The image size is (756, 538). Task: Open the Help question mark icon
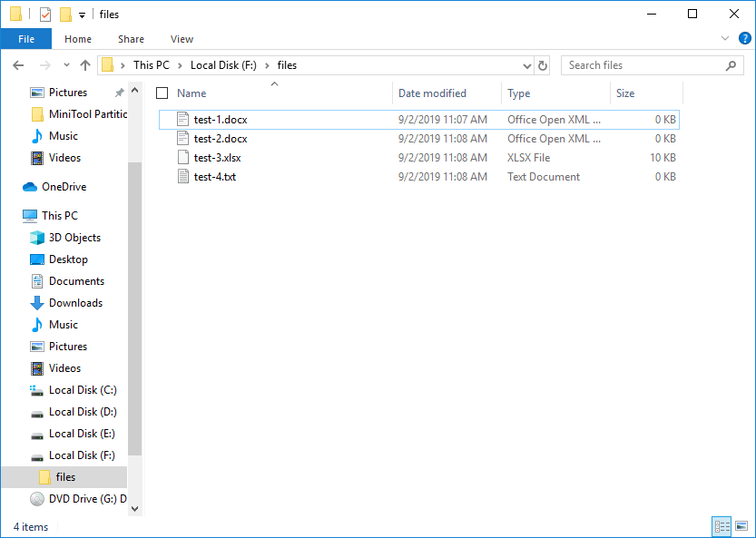pyautogui.click(x=744, y=39)
